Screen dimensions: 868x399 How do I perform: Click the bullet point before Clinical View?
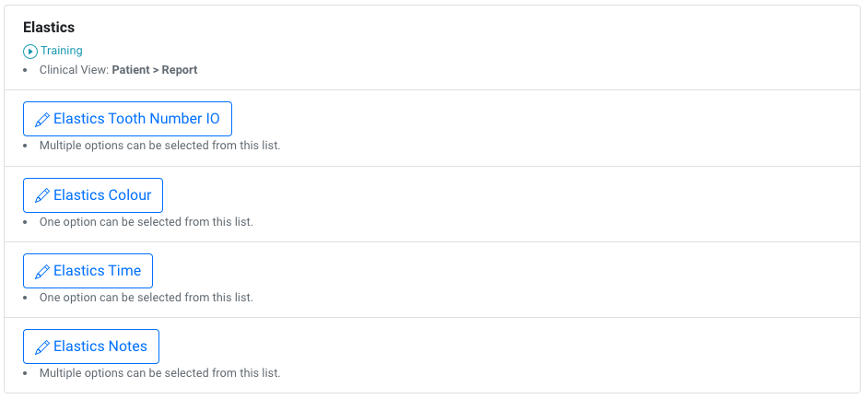(x=25, y=71)
